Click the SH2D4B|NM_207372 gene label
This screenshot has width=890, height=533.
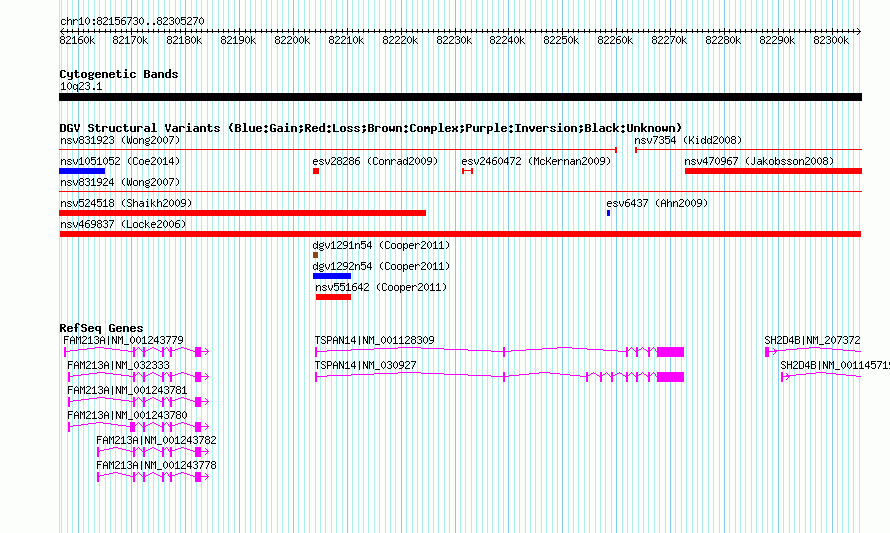tap(812, 340)
